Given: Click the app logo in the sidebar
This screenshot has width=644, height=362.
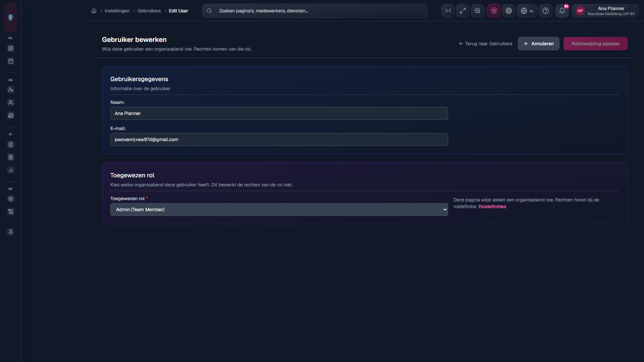Looking at the screenshot, I should [10, 17].
